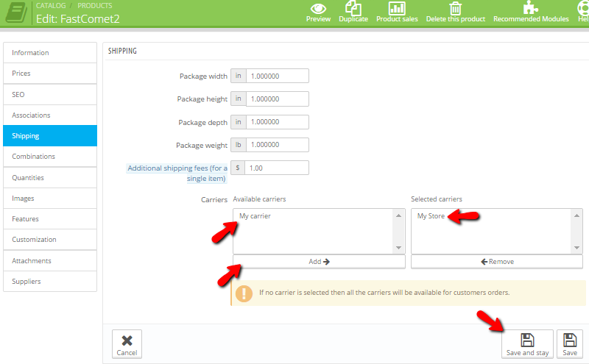589x364 pixels.
Task: Open the Features tab
Action: pos(50,219)
